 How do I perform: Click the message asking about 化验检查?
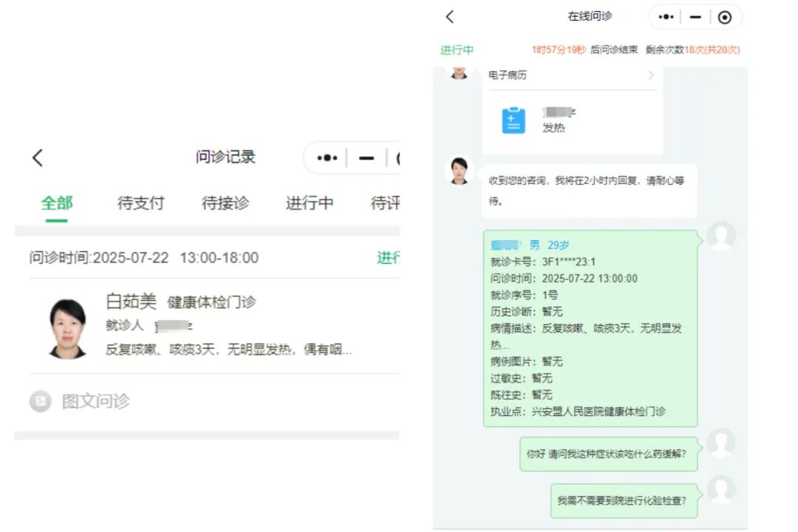coord(623,501)
